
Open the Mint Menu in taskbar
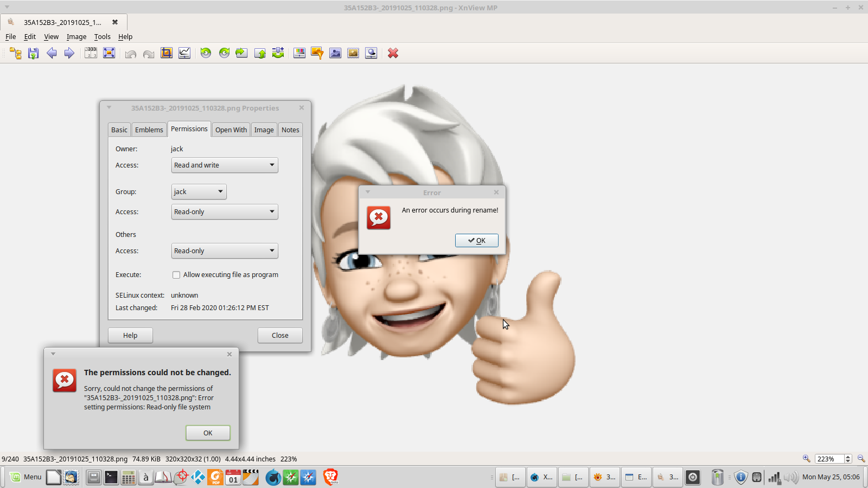pyautogui.click(x=25, y=477)
